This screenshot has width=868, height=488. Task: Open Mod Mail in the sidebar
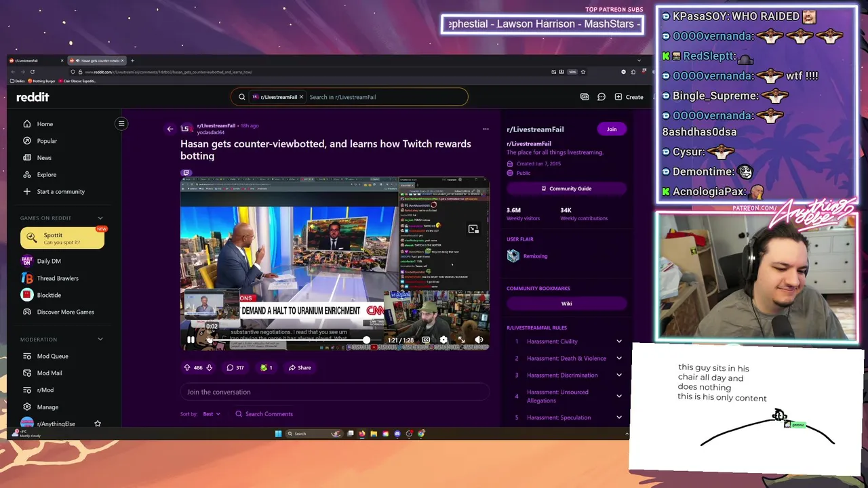pos(42,373)
